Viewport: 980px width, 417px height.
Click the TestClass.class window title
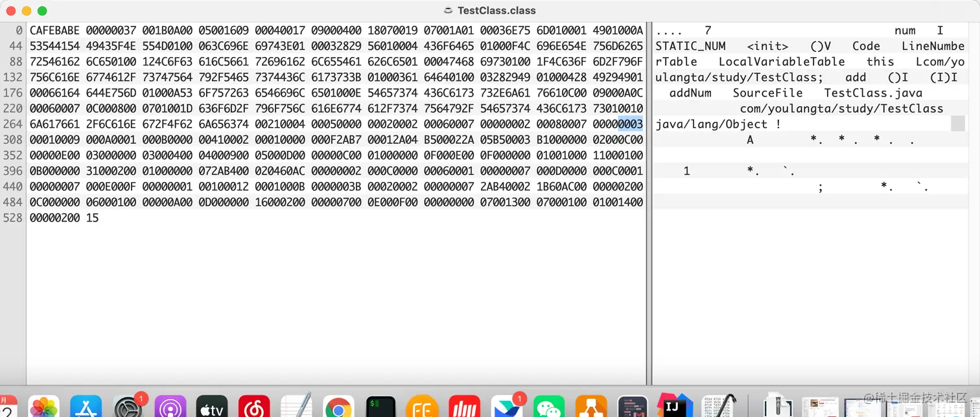coord(496,10)
